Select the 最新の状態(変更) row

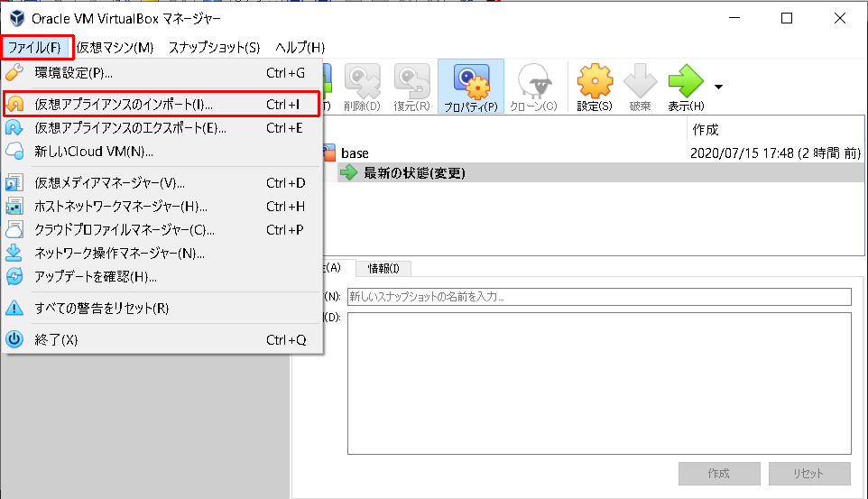601,172
